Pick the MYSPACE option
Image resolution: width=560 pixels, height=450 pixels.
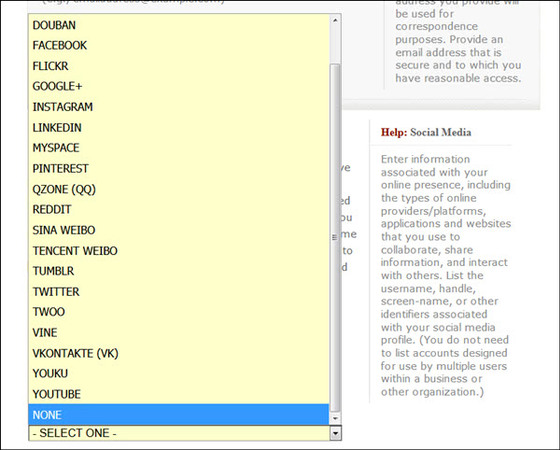(179, 148)
